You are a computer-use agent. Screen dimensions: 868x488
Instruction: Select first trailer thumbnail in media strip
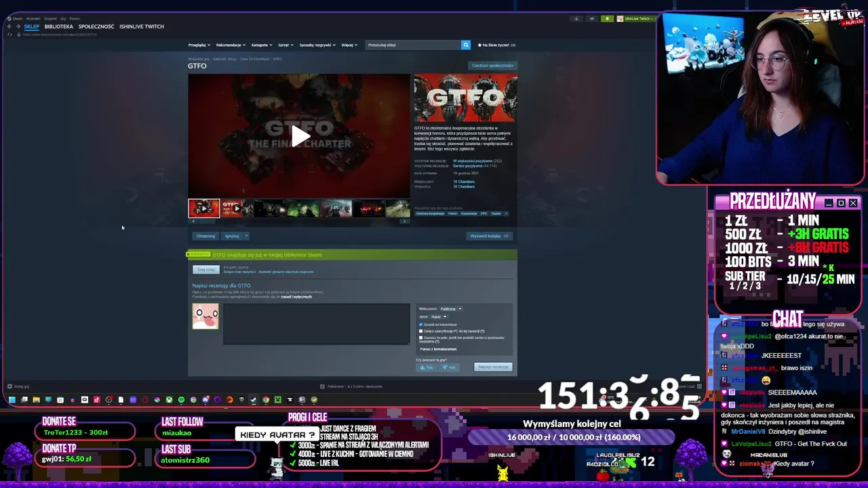(x=204, y=208)
